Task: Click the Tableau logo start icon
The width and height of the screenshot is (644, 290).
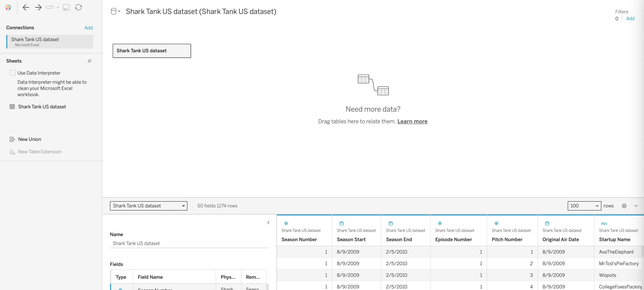Action: (x=8, y=8)
